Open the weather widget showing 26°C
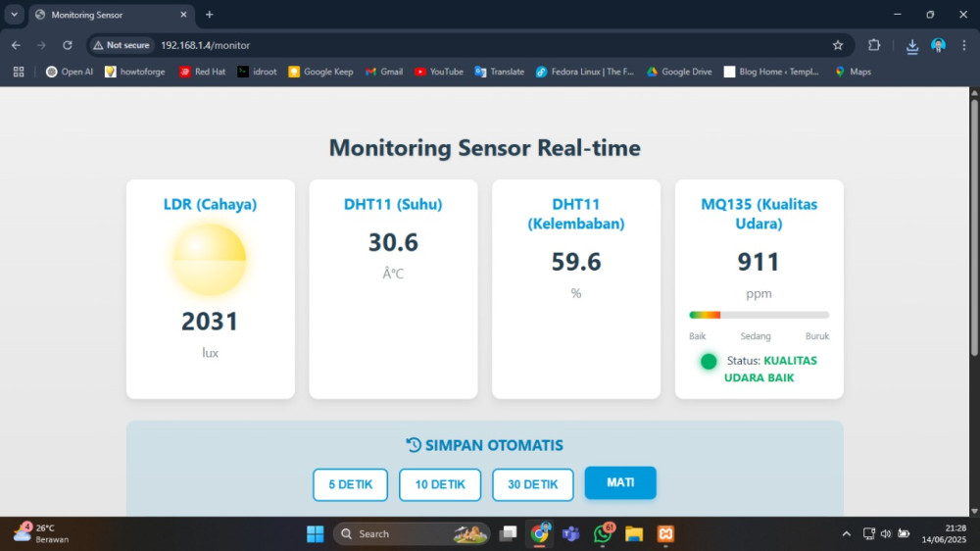980x551 pixels. pyautogui.click(x=41, y=533)
